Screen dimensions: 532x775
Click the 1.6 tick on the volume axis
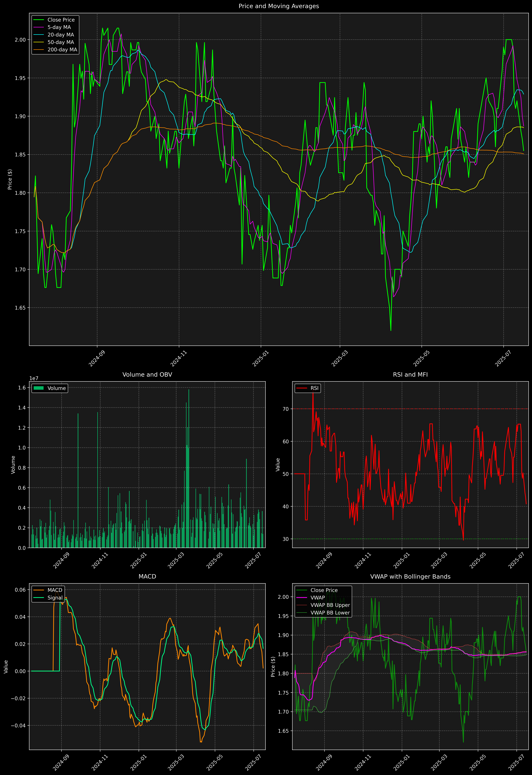22,388
